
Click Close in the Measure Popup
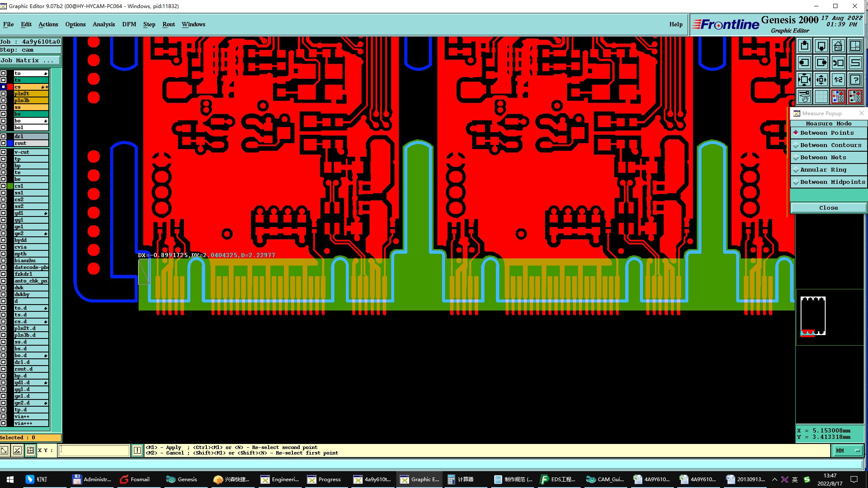[829, 208]
